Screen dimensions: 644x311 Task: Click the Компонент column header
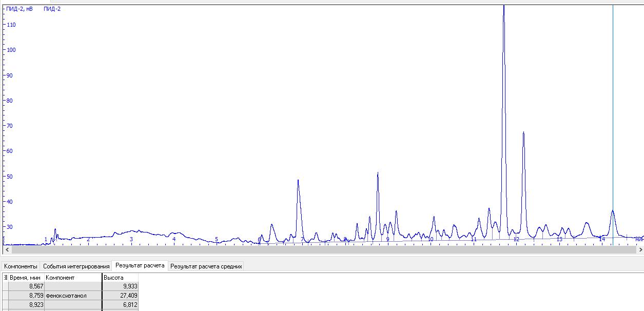point(72,278)
